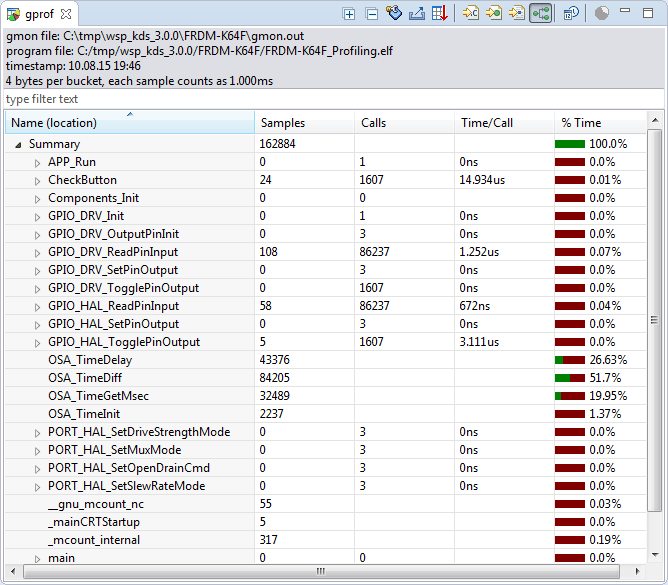Screen dimensions: 668x585
Task: Switch sample count and time display icon
Action: 571,13
